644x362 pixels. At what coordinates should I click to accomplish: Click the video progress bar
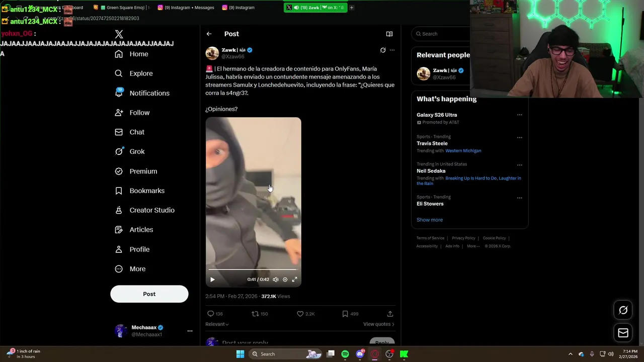(253, 270)
